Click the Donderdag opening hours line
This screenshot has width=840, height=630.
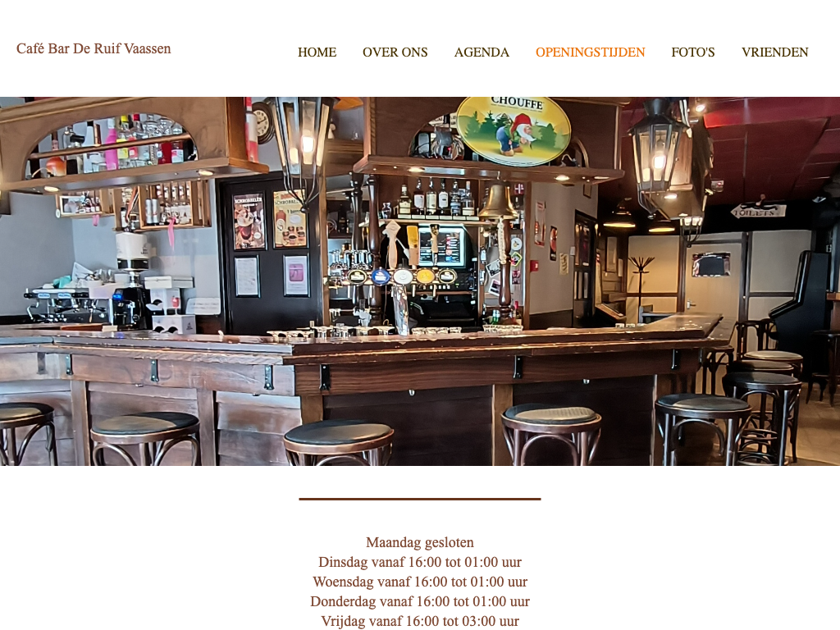pos(420,601)
